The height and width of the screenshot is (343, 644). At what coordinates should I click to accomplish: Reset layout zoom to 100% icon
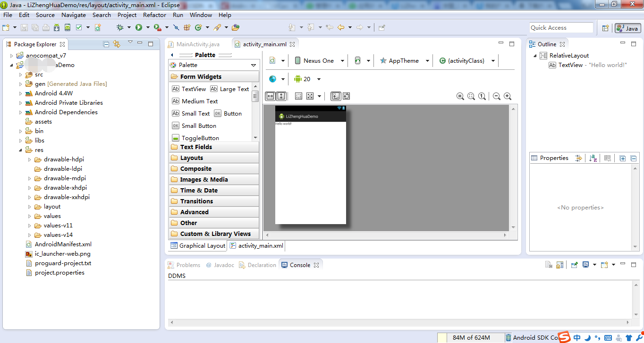(482, 96)
